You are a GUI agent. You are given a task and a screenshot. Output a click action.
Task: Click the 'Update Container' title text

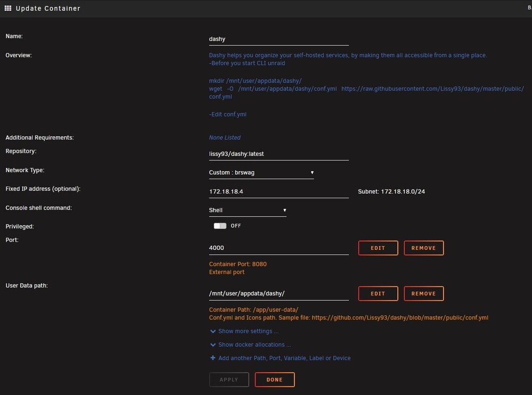pyautogui.click(x=48, y=8)
